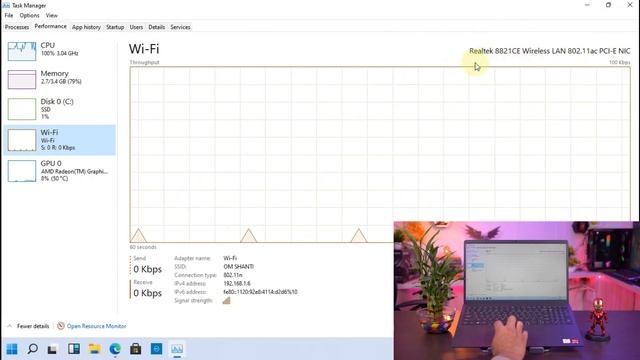
Task: Click the connection type 802.11n value
Action: coord(233,275)
